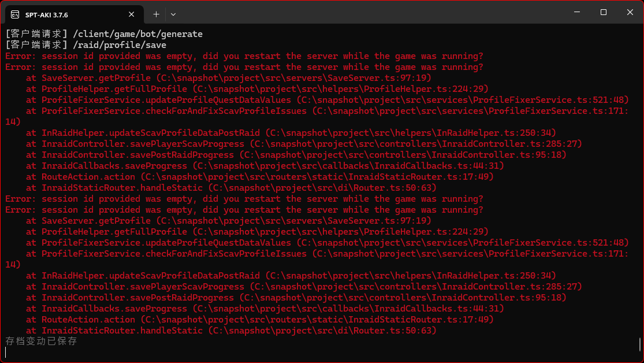Viewport: 644px width, 363px height.
Task: Expand the new-tab profiles dropdown chevron
Action: pyautogui.click(x=173, y=14)
